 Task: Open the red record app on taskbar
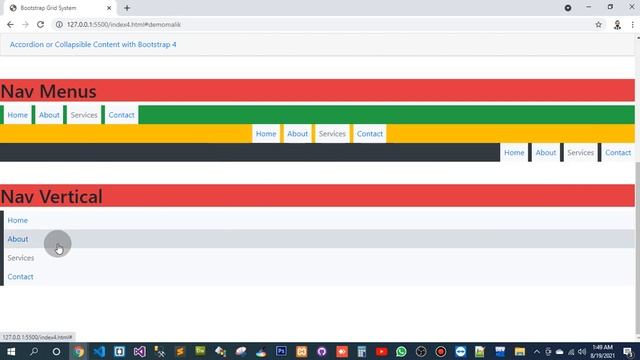click(441, 351)
